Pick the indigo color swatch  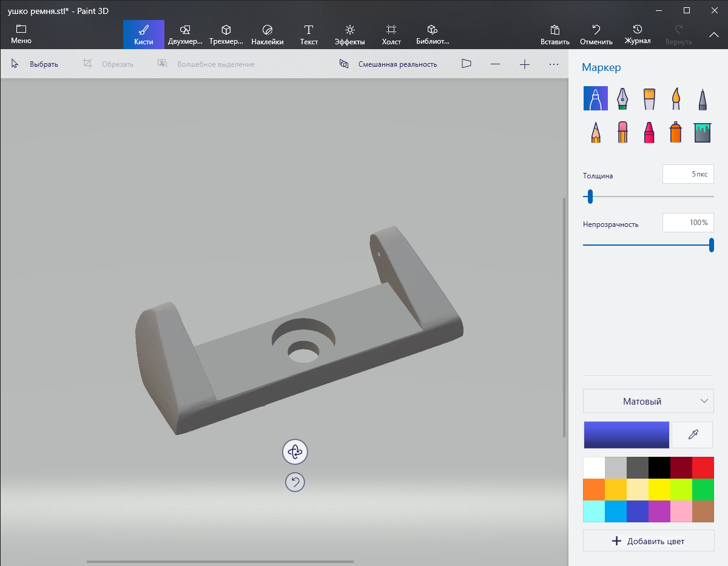click(638, 511)
